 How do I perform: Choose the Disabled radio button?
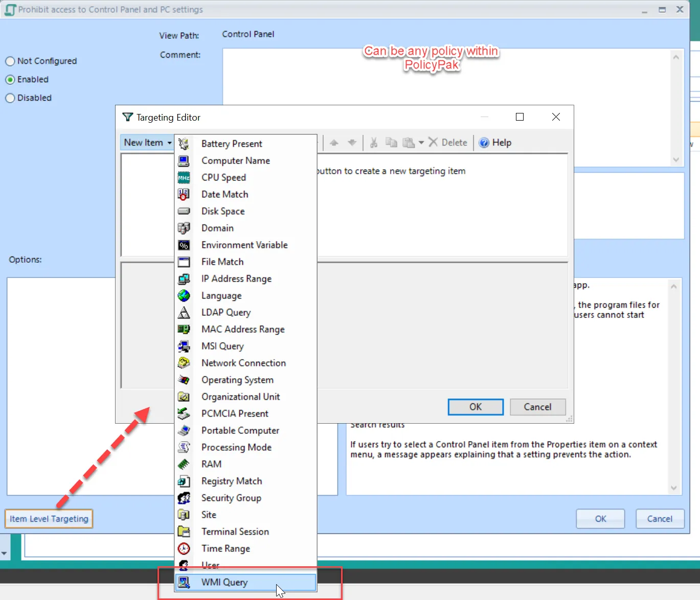[10, 98]
